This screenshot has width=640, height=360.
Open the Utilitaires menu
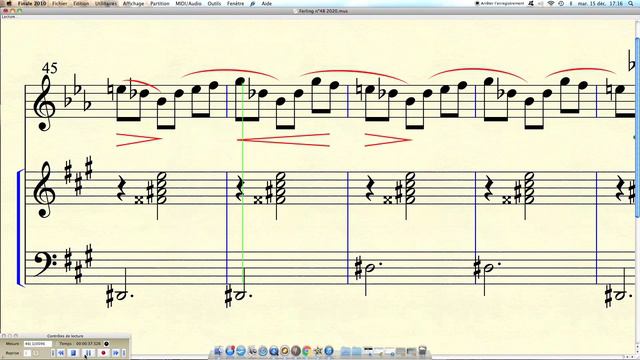coord(106,3)
